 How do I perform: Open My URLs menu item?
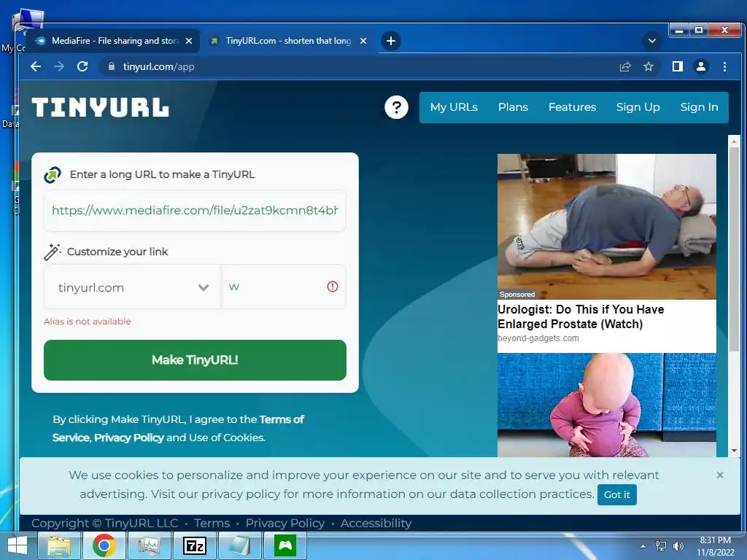tap(454, 107)
